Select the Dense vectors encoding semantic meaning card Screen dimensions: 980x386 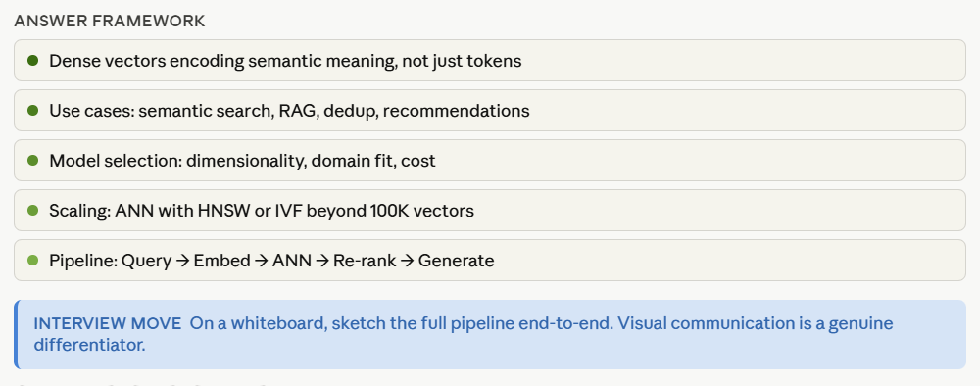click(490, 61)
